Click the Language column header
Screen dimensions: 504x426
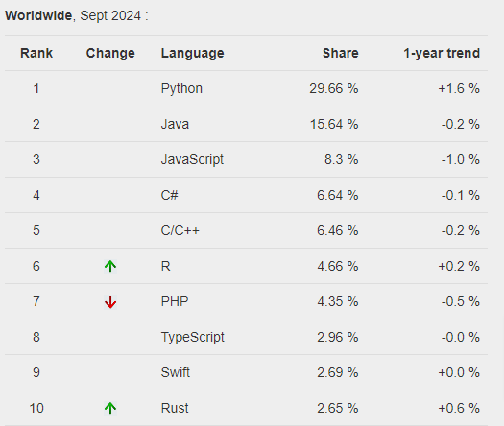(192, 54)
